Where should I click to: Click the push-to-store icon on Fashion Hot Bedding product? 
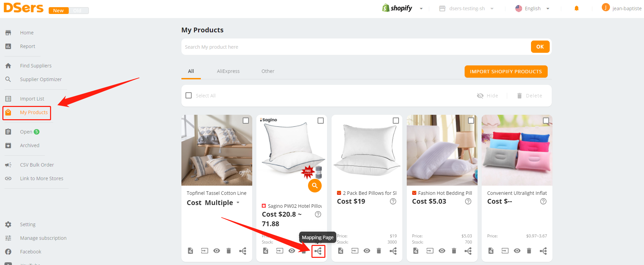(430, 251)
